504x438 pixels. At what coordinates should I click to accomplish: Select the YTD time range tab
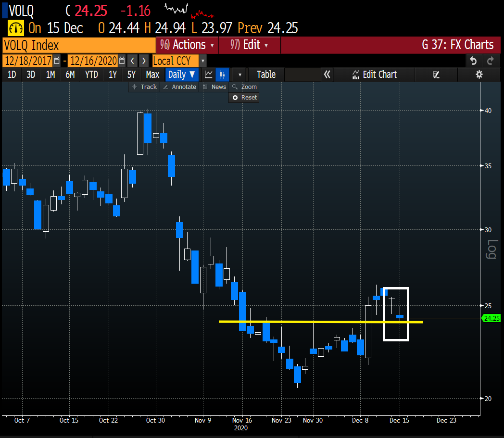click(x=91, y=75)
